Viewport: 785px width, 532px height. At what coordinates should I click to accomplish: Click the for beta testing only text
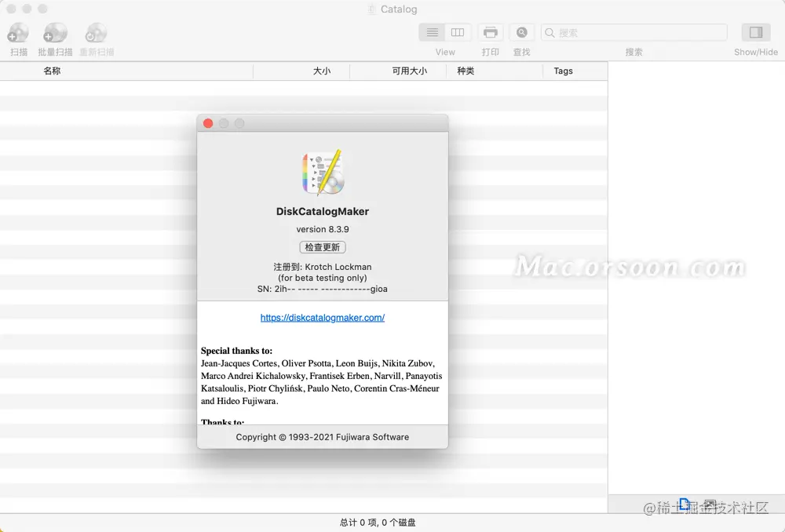pos(323,278)
